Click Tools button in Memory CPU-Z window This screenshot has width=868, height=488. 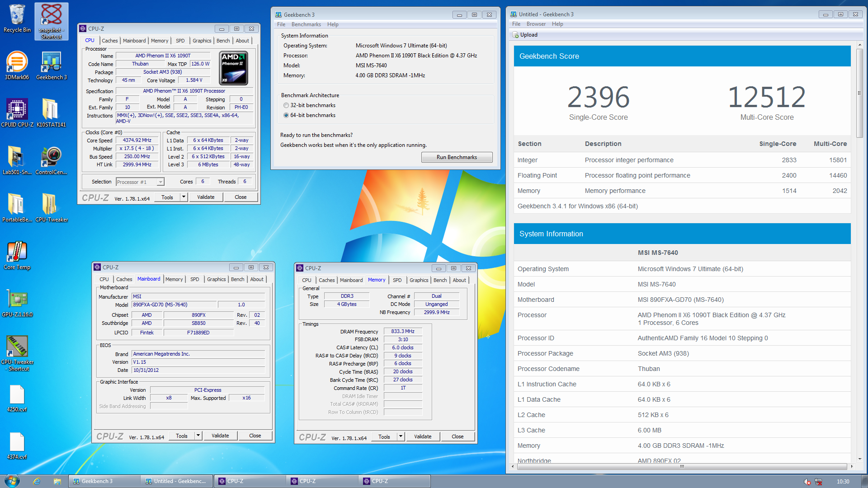click(x=384, y=436)
